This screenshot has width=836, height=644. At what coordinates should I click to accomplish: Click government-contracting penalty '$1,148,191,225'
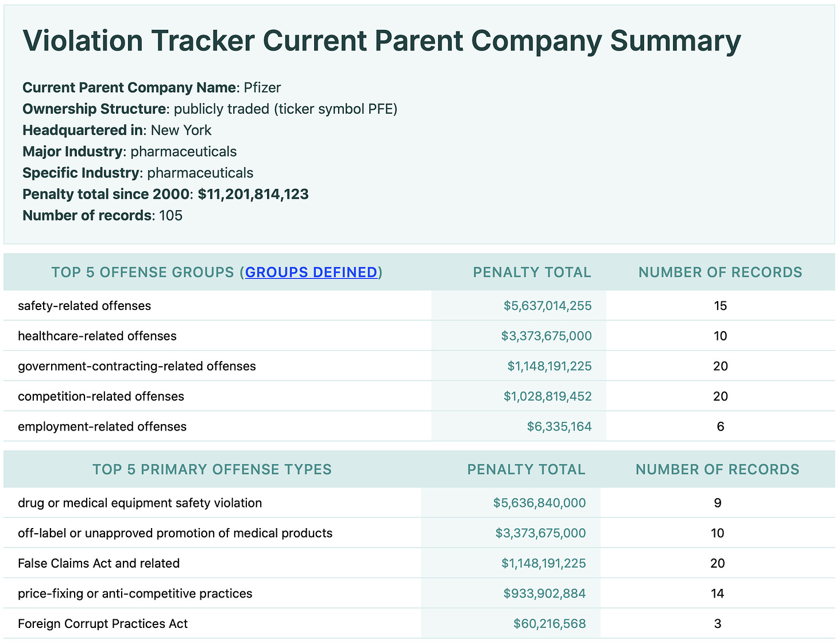[549, 366]
